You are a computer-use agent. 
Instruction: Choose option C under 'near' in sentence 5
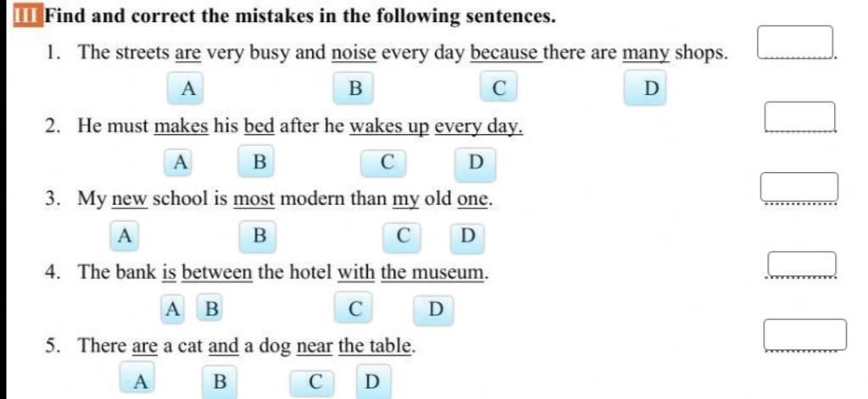click(315, 382)
